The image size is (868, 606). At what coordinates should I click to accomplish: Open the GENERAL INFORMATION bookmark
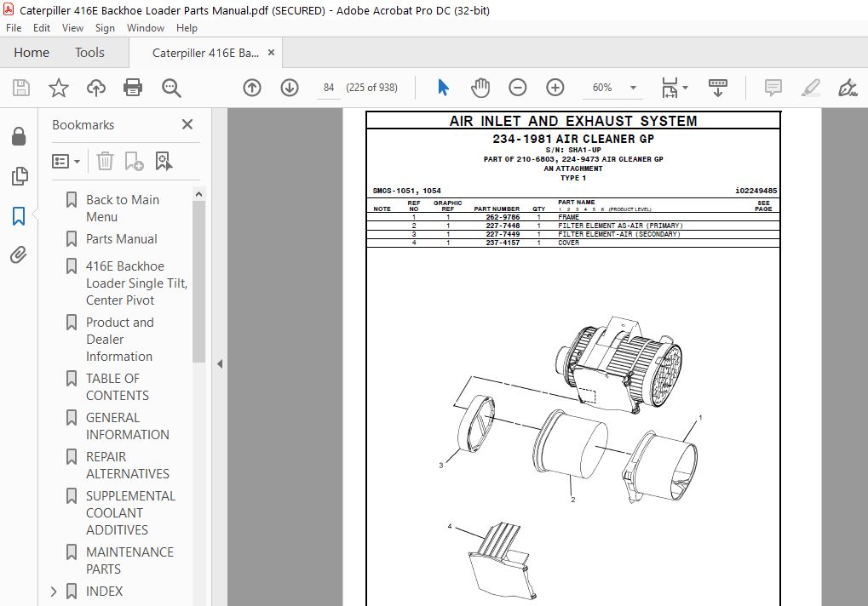click(x=127, y=426)
